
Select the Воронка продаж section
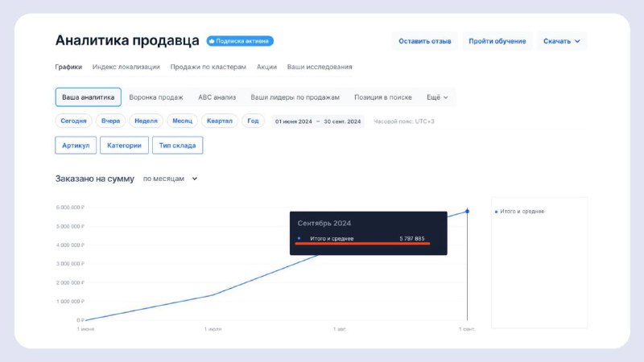click(x=156, y=97)
